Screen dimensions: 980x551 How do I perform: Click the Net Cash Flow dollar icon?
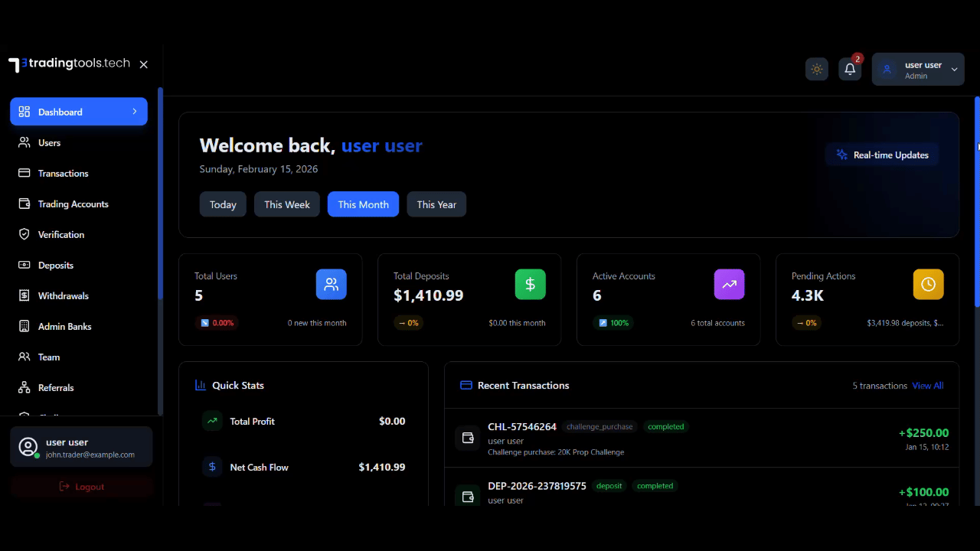pyautogui.click(x=212, y=467)
